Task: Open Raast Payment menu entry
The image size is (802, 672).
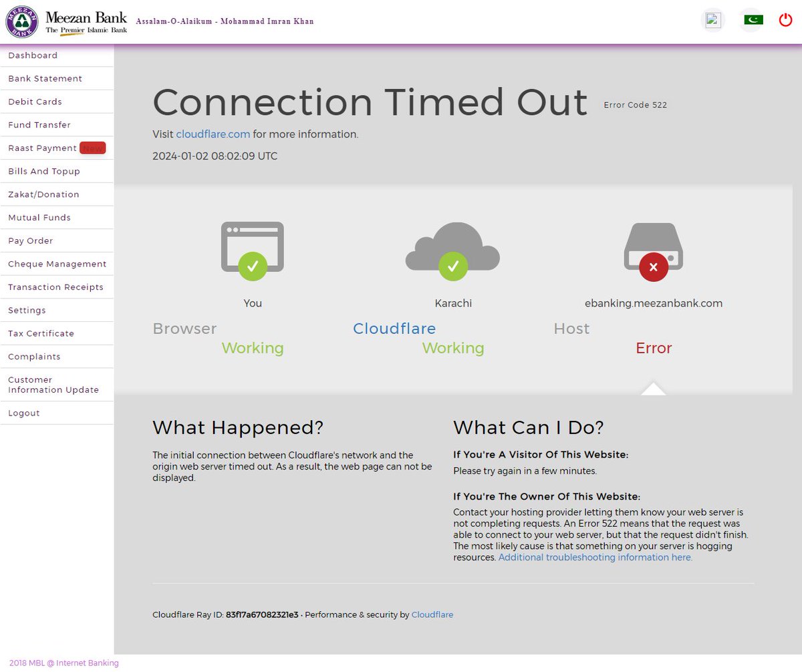Action: coord(57,148)
